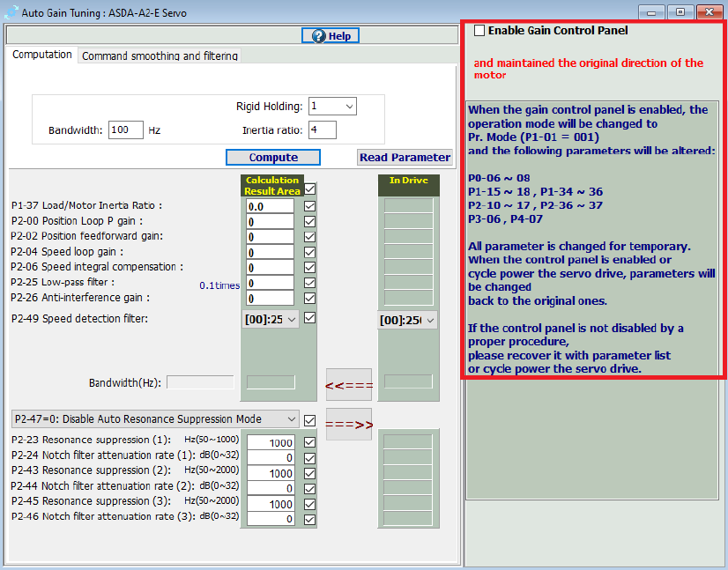Click the Read Parameter button
Image resolution: width=728 pixels, height=570 pixels.
(405, 158)
